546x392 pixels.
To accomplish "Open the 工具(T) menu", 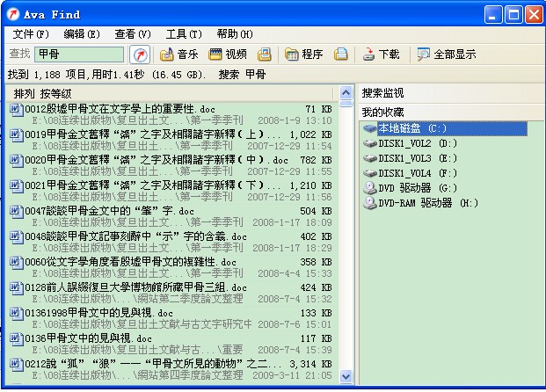I will tap(183, 33).
